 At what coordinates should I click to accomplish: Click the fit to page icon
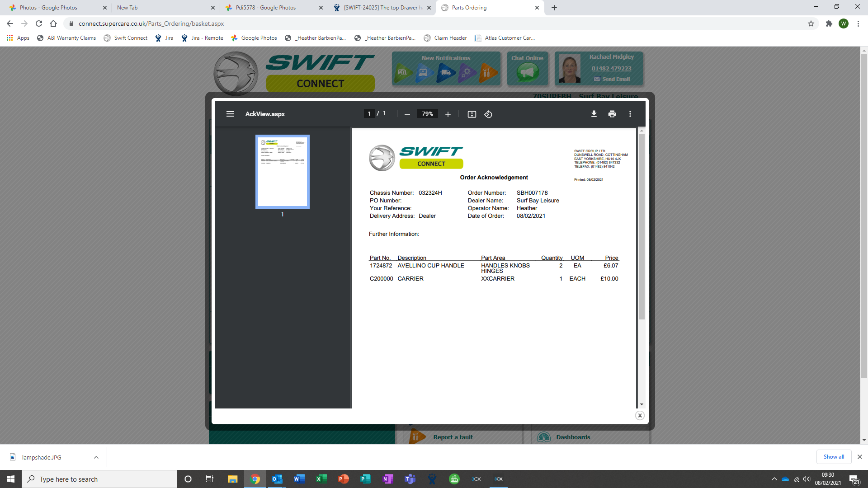click(472, 114)
